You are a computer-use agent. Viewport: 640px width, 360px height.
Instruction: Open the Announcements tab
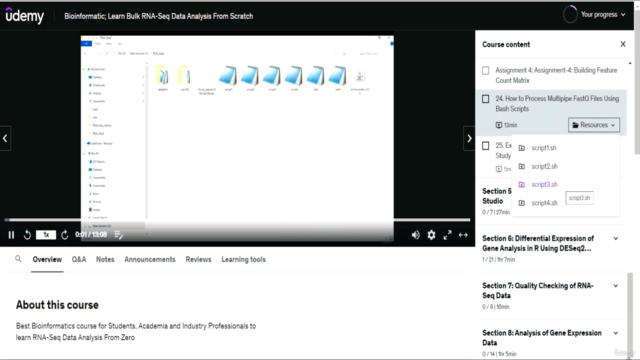pos(150,259)
